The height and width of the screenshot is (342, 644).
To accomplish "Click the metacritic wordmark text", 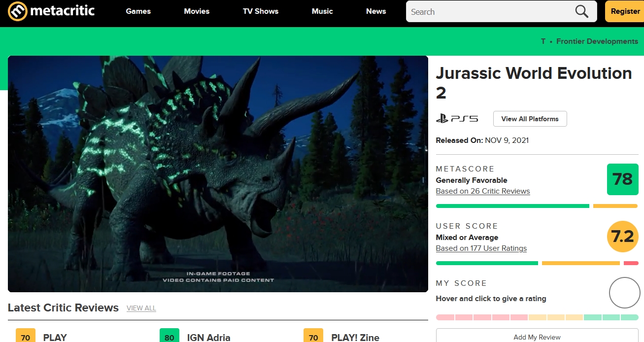I will 62,11.
